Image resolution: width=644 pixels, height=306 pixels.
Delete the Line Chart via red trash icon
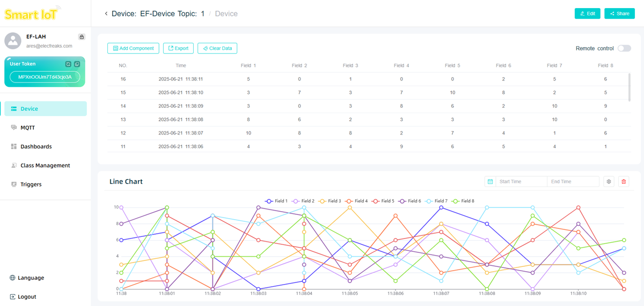click(x=624, y=182)
